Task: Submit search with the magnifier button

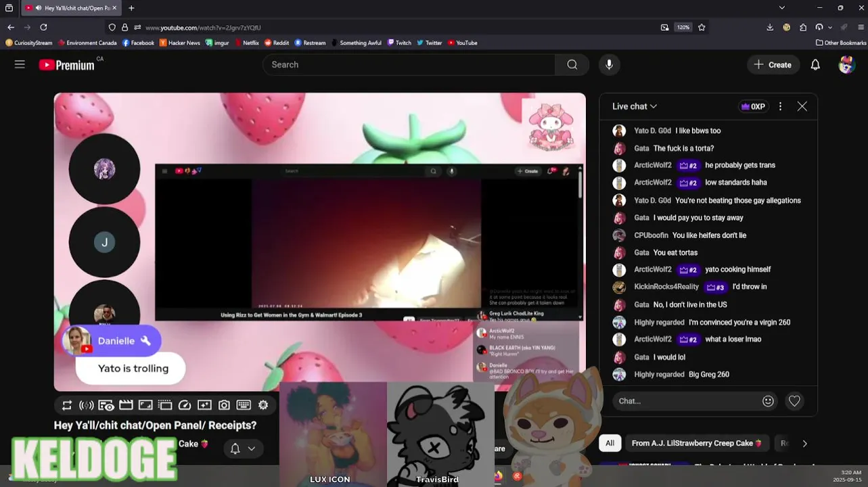Action: coord(572,65)
